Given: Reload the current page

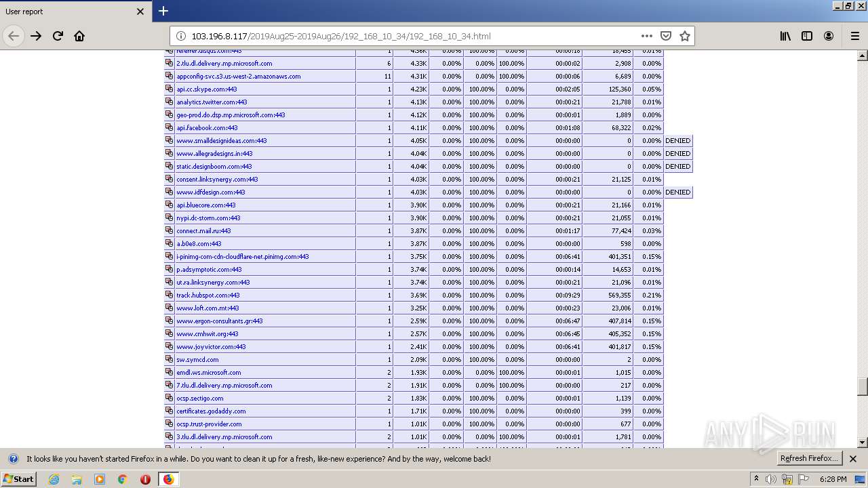Looking at the screenshot, I should (x=58, y=36).
